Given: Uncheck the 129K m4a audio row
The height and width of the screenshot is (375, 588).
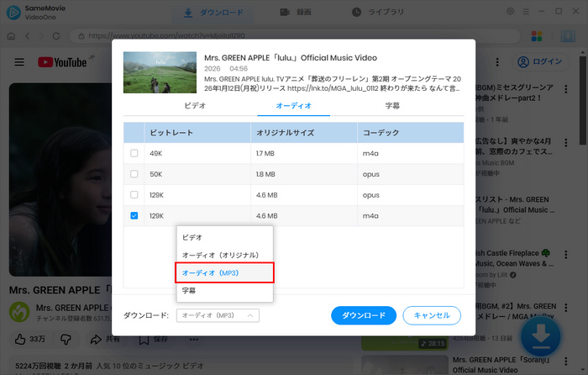Looking at the screenshot, I should pyautogui.click(x=134, y=216).
